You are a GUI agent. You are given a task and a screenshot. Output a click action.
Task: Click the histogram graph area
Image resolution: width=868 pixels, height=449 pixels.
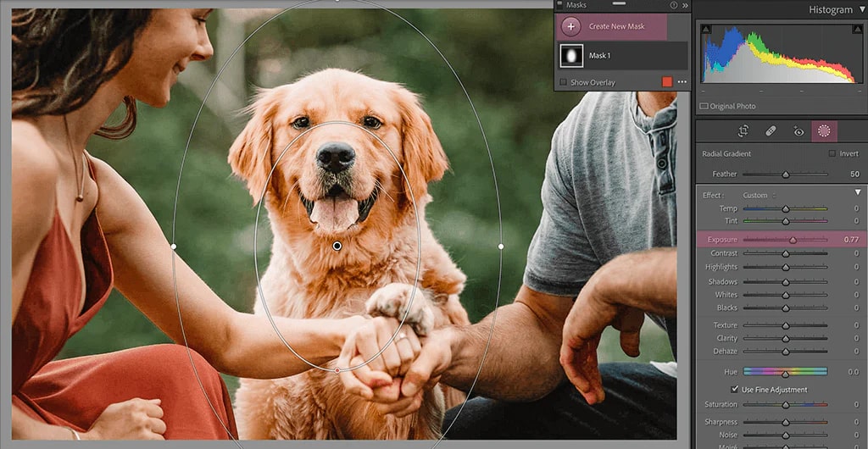pyautogui.click(x=782, y=53)
